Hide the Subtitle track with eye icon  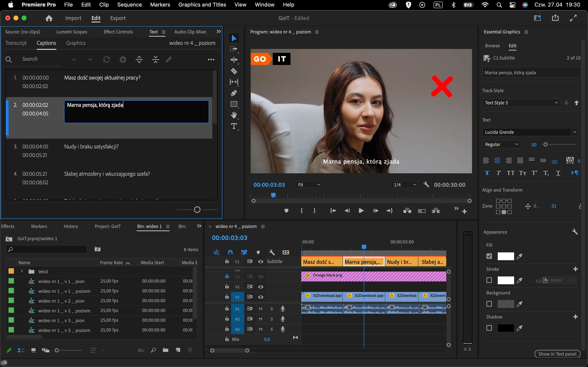click(261, 261)
